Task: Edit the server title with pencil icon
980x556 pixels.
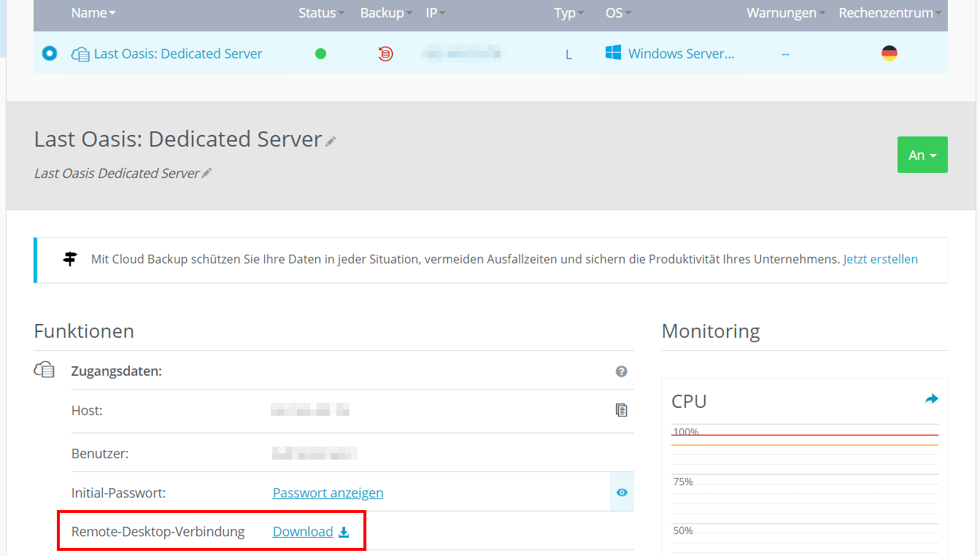Action: 331,142
